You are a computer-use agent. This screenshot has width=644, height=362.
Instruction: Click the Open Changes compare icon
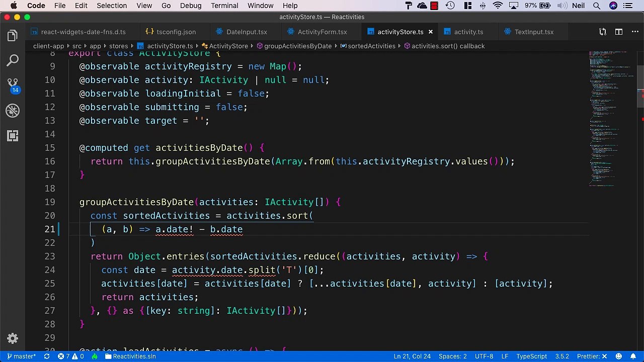pos(602,32)
